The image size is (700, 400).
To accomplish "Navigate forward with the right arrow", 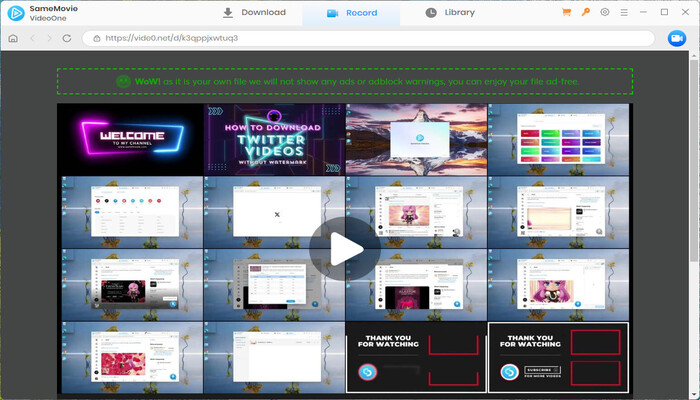I will coord(49,38).
